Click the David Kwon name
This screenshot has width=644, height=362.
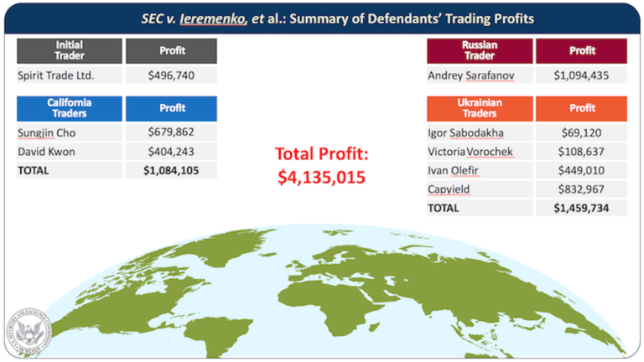[45, 152]
